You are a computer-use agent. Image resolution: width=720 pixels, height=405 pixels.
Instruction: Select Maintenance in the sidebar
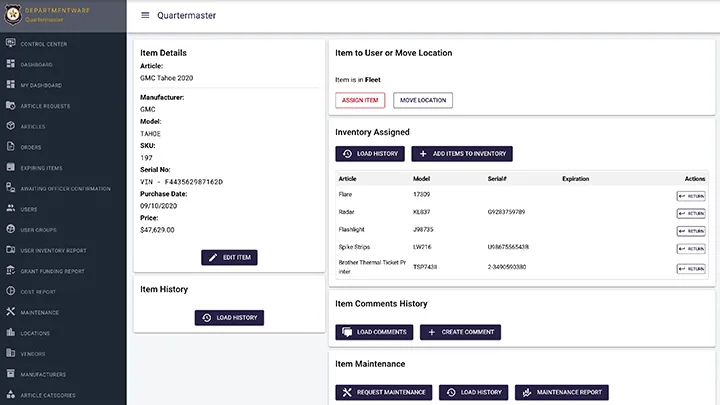click(x=39, y=313)
